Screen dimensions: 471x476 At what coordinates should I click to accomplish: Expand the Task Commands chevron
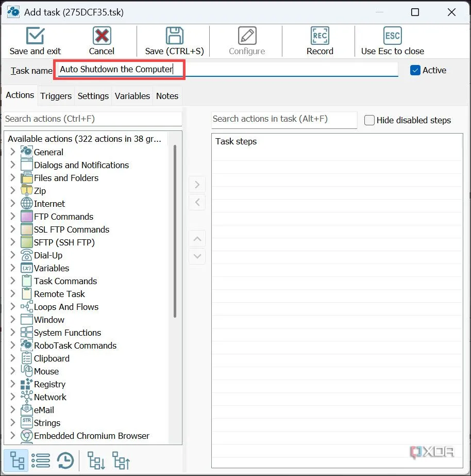[x=12, y=281]
